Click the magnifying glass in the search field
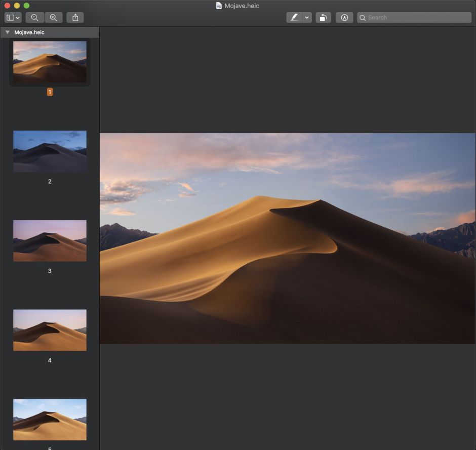The width and height of the screenshot is (476, 450). [363, 17]
